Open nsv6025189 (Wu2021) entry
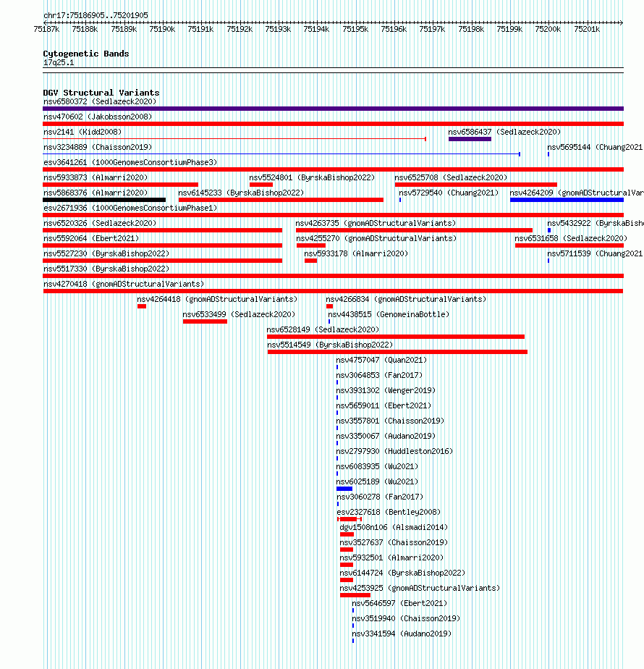The width and height of the screenshot is (644, 669). pos(377,482)
